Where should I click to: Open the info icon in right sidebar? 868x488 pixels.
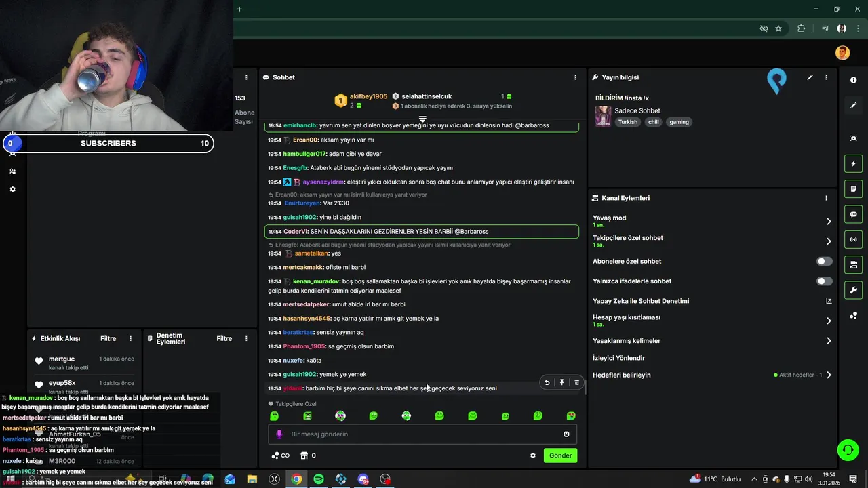(x=853, y=80)
